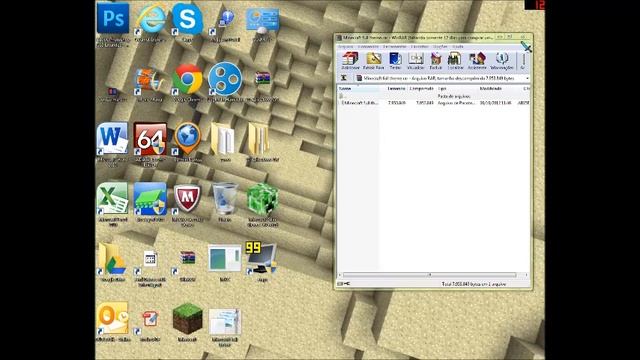640x360 pixels.
Task: Sort the archive list by Tipo column
Action: coord(456,88)
